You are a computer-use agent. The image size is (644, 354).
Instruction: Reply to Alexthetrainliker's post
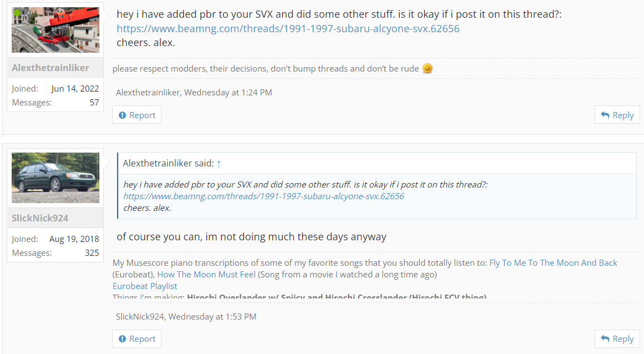(617, 115)
